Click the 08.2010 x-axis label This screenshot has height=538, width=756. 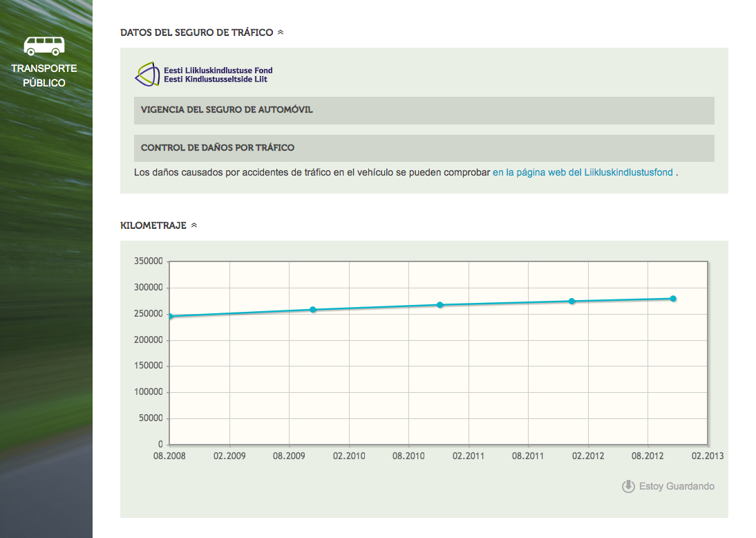click(x=408, y=456)
